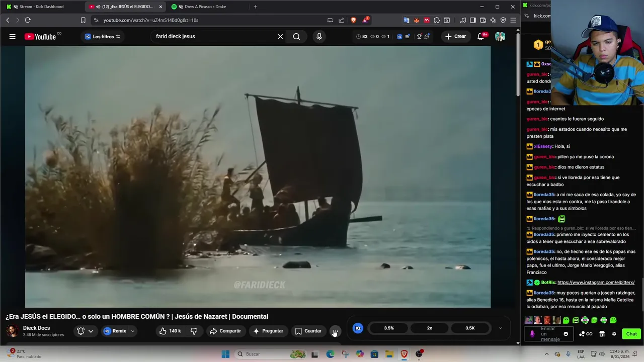Save video with Guardar button

308,331
